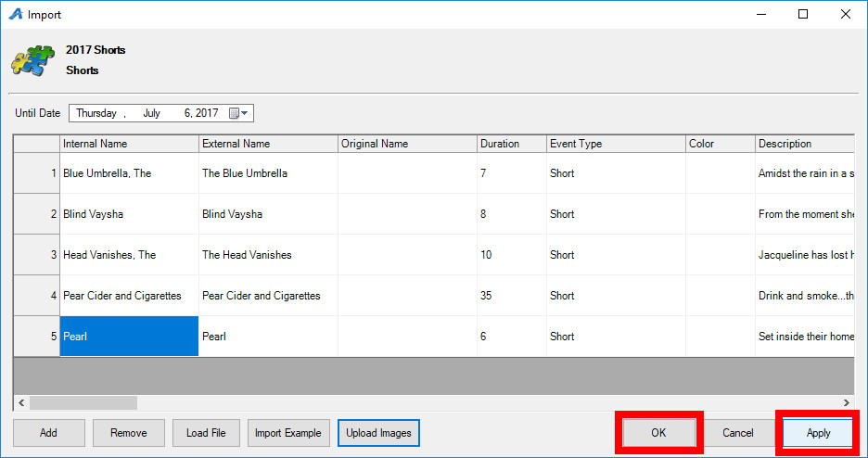Maximize the Import window
The height and width of the screenshot is (458, 868).
point(803,15)
